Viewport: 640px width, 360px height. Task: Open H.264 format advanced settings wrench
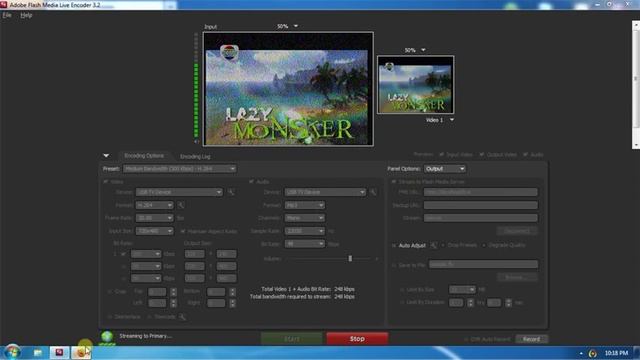click(x=181, y=205)
